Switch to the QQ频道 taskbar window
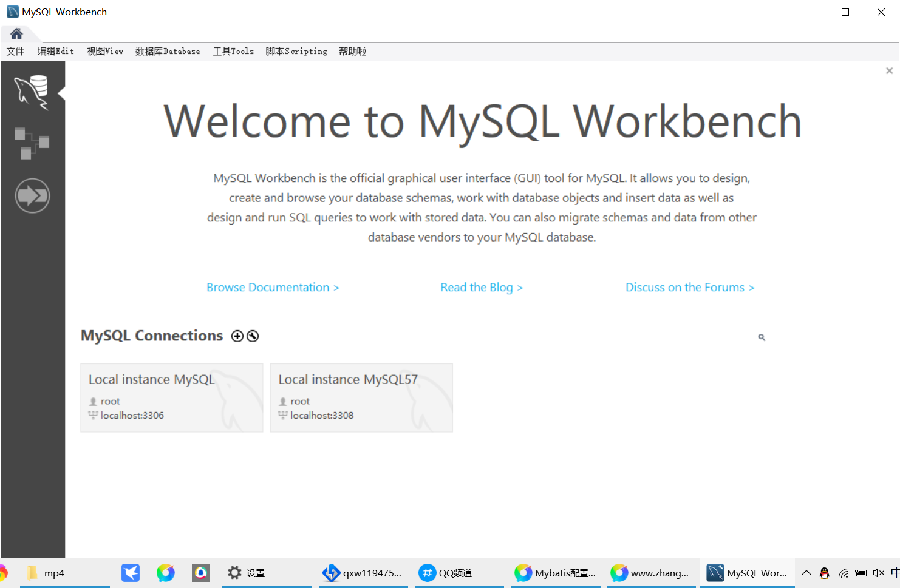 click(x=459, y=573)
